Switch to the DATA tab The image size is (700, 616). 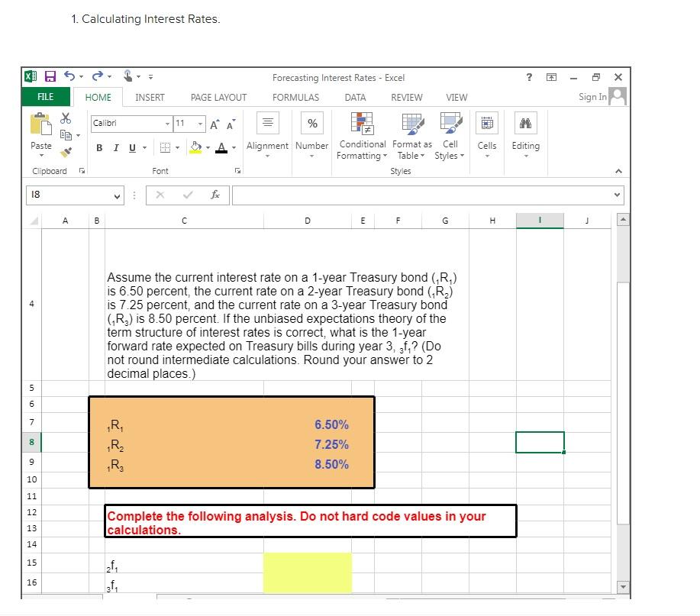355,97
